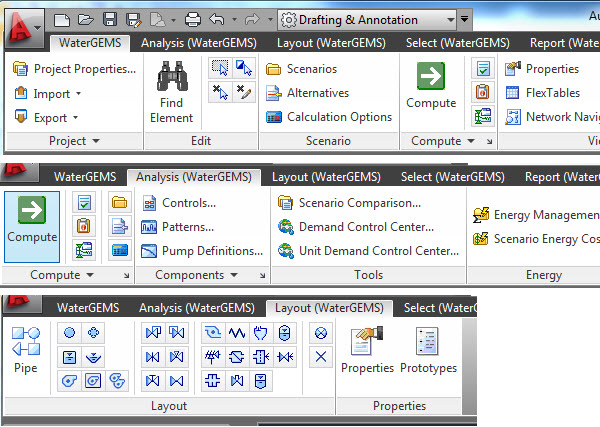Open Prototypes in the Layout ribbon
This screenshot has height=427, width=600.
(x=428, y=350)
